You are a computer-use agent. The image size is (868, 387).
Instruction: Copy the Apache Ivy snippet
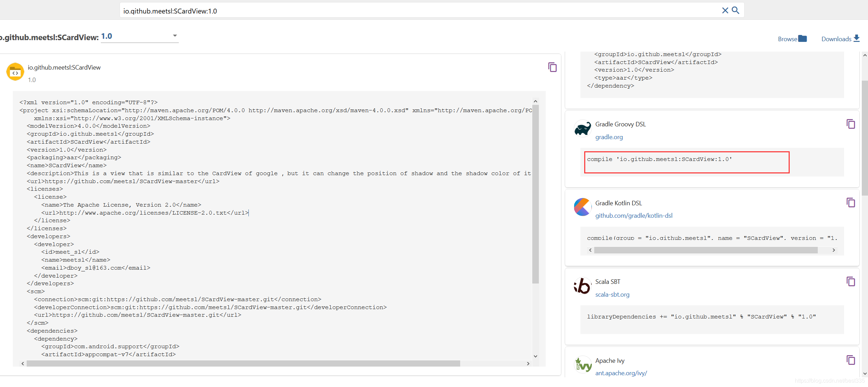pyautogui.click(x=851, y=360)
